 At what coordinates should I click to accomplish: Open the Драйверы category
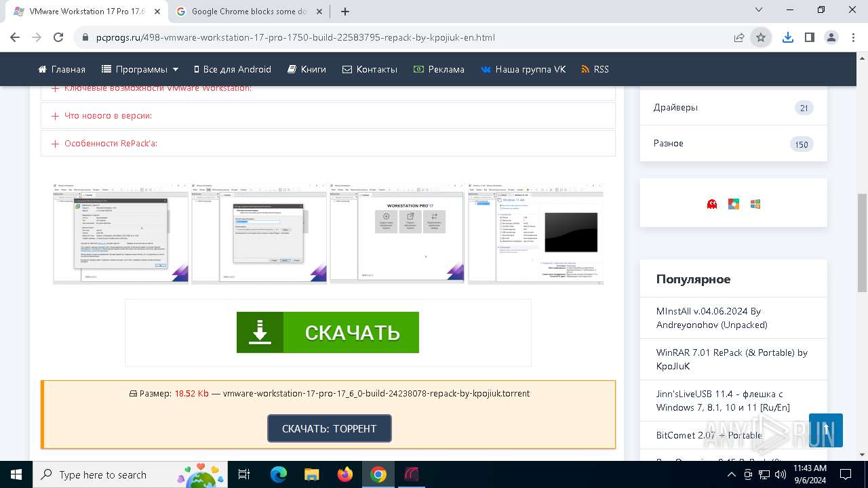[734, 108]
